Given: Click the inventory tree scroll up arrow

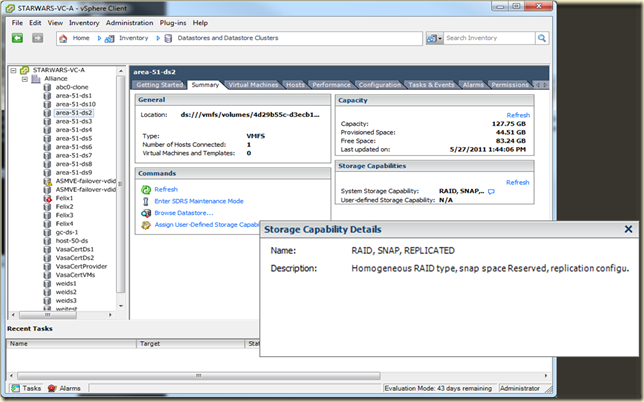Looking at the screenshot, I should click(121, 71).
